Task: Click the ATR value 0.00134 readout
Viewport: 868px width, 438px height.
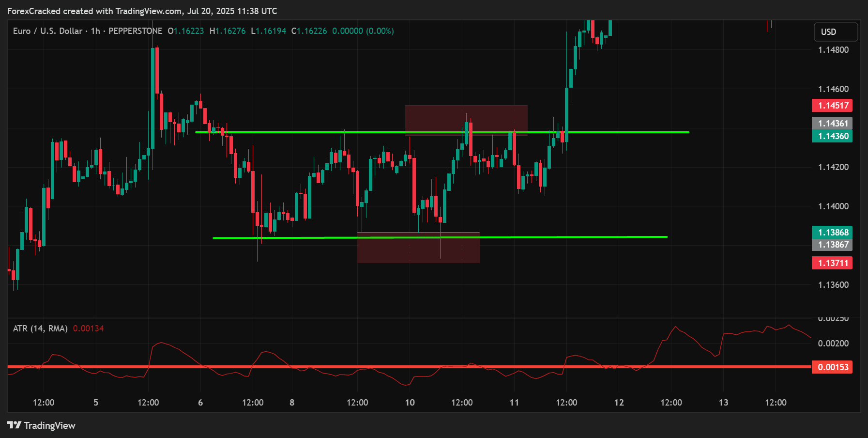Action: [88, 328]
